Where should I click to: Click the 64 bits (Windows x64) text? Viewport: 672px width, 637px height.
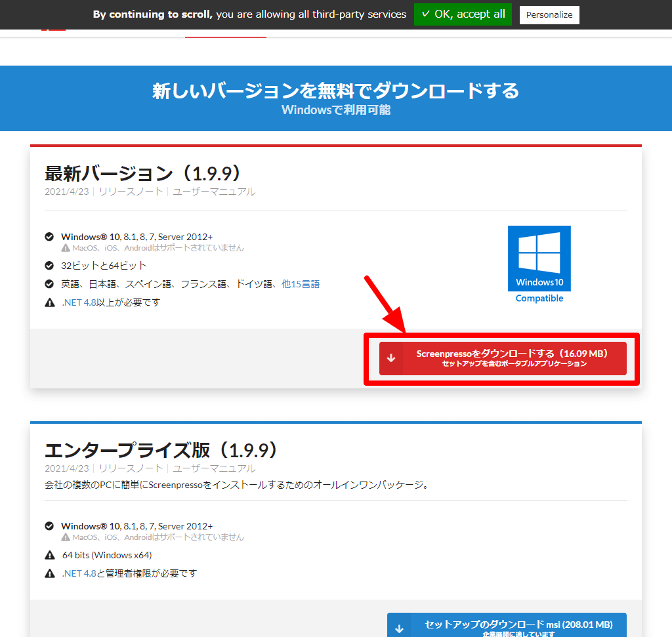[107, 555]
